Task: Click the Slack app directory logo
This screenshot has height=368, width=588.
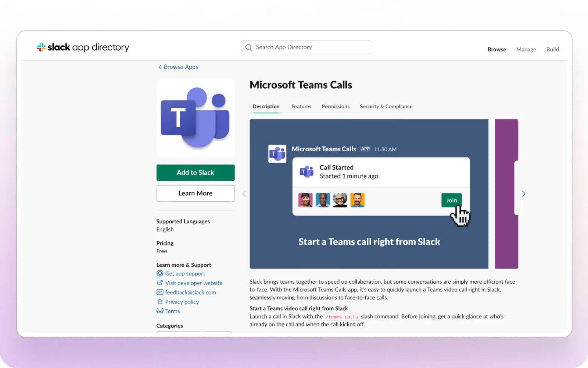Action: pyautogui.click(x=83, y=47)
